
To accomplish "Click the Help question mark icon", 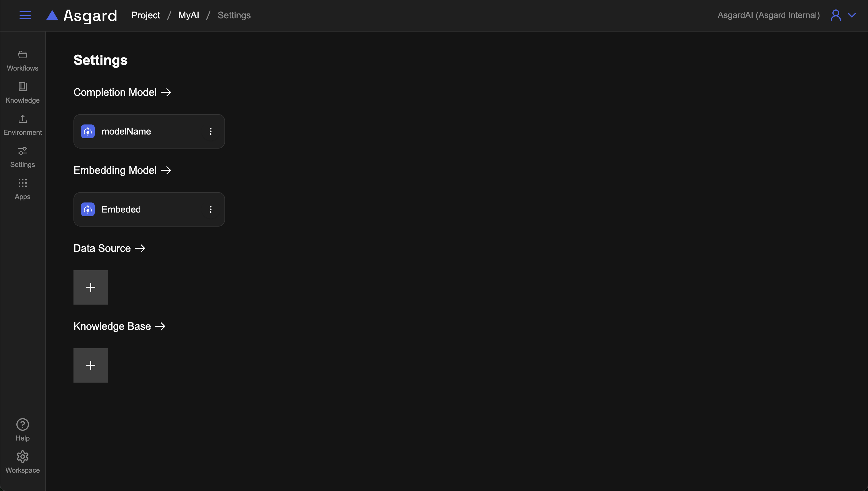I will [x=23, y=424].
